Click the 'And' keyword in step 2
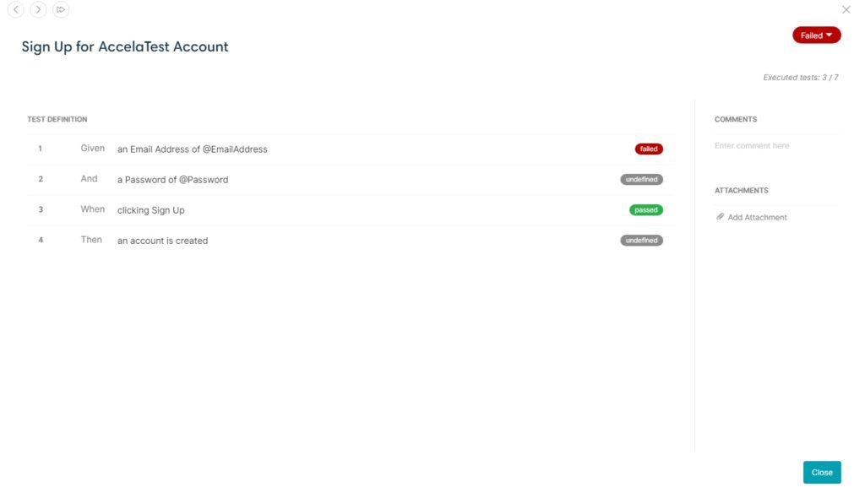Viewport: 865px width, 504px height. click(x=89, y=179)
